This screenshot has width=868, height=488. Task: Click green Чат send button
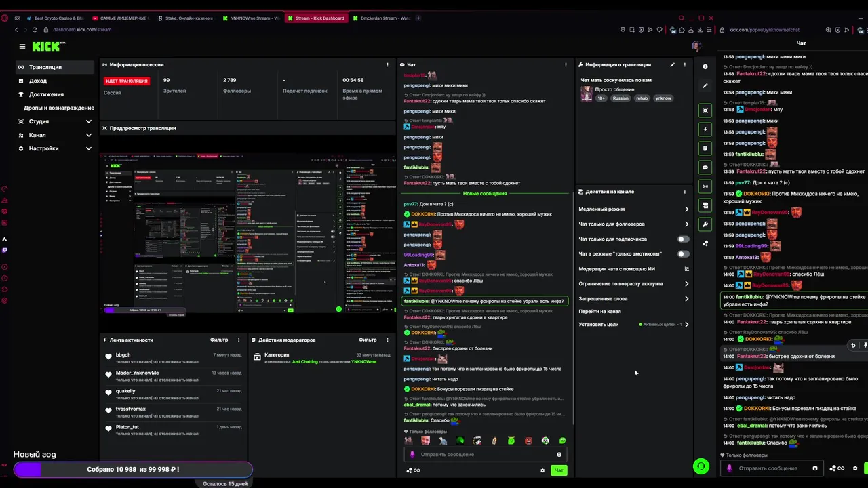click(x=559, y=470)
